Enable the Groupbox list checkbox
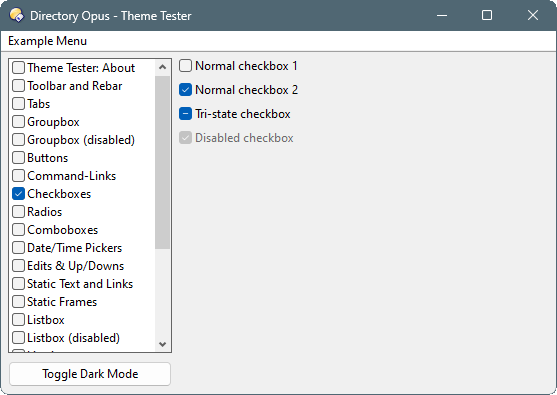 18,121
